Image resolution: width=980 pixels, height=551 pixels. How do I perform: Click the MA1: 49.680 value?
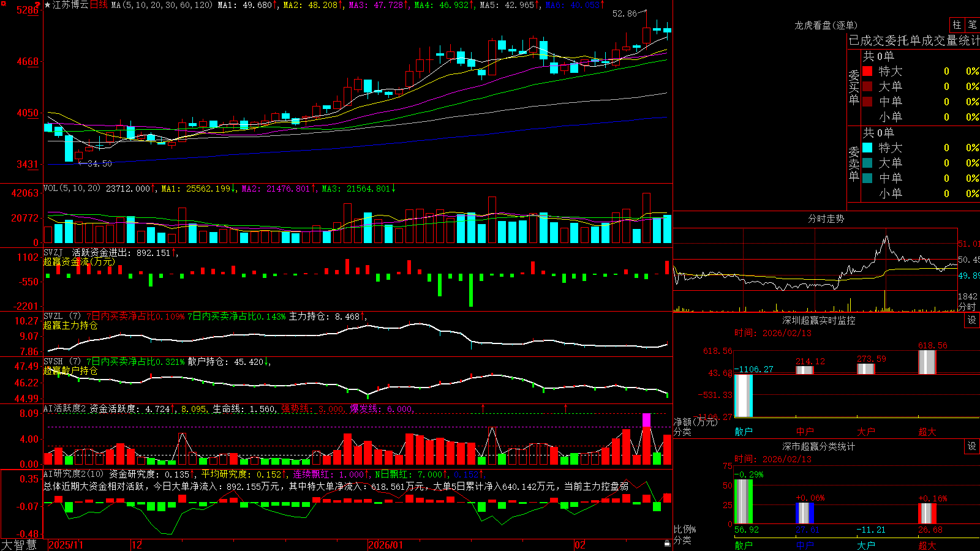[x=245, y=5]
